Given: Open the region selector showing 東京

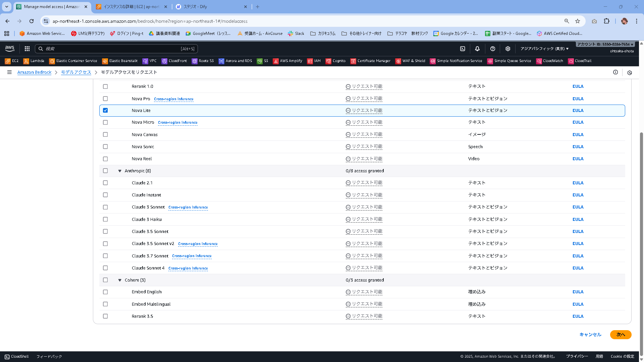Looking at the screenshot, I should [544, 49].
